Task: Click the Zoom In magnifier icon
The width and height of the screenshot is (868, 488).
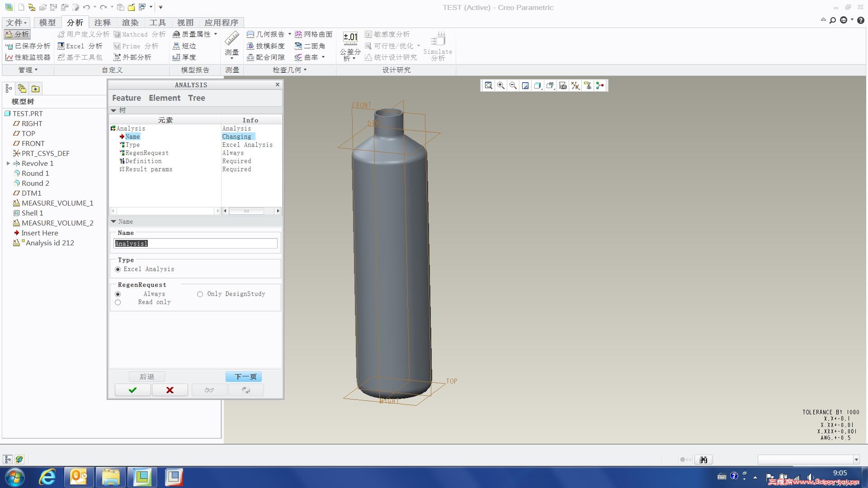Action: pyautogui.click(x=501, y=85)
